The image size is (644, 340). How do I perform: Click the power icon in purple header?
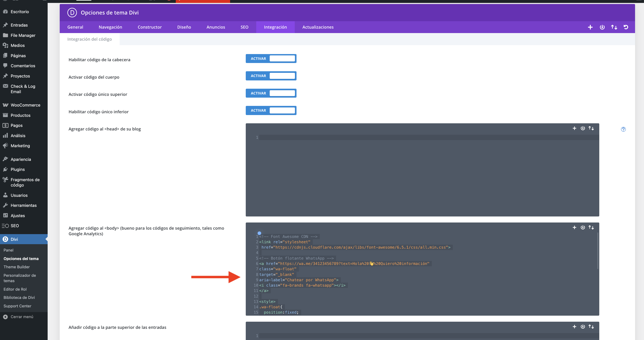(602, 27)
